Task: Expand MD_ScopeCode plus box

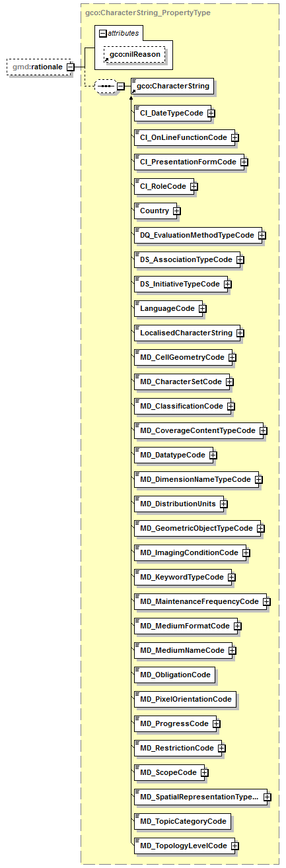Action: pos(205,773)
